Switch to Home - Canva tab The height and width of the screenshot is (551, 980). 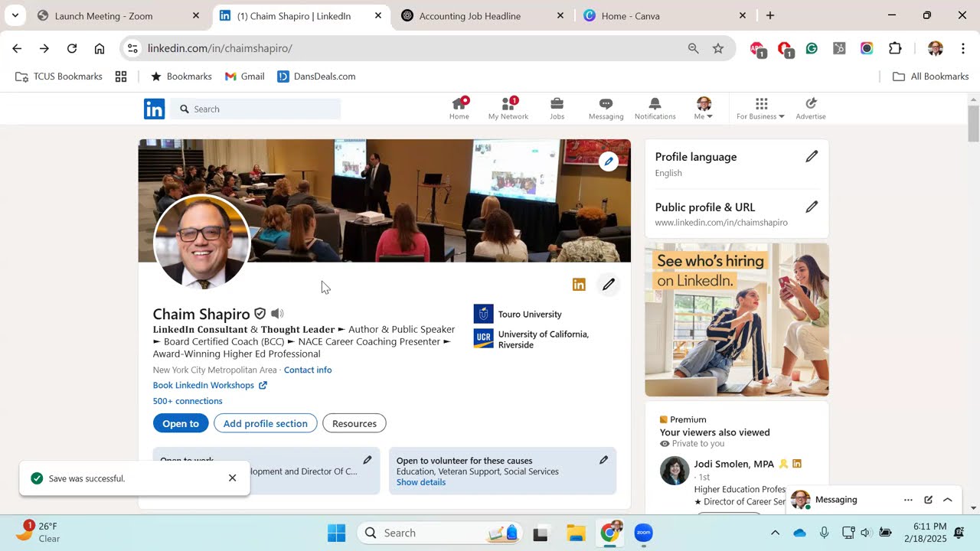pos(665,15)
